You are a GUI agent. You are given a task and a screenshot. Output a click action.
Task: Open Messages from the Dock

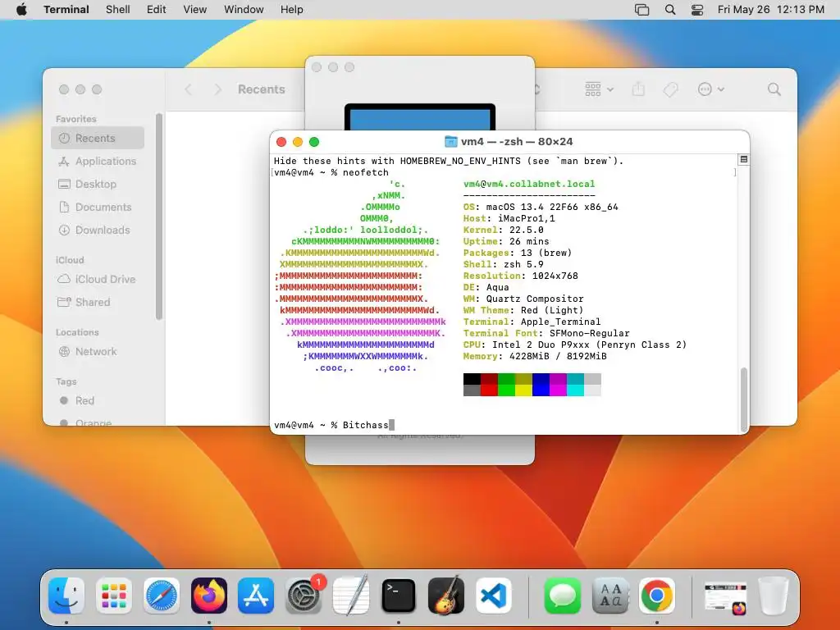(562, 596)
